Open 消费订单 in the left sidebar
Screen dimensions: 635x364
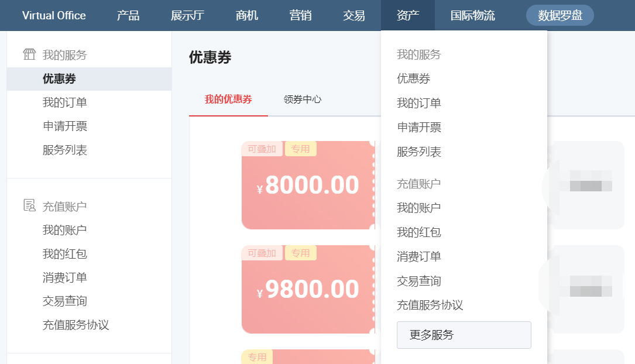pos(65,277)
